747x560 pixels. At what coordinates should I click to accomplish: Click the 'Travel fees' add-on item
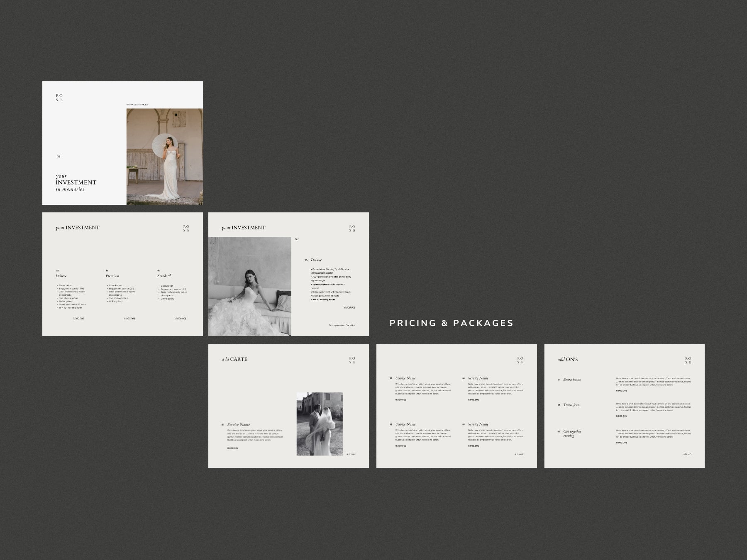571,405
